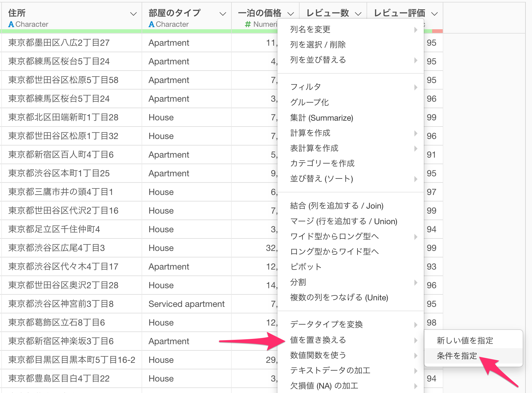Select 条件を指定 in the submenu
The image size is (532, 393).
tap(457, 356)
